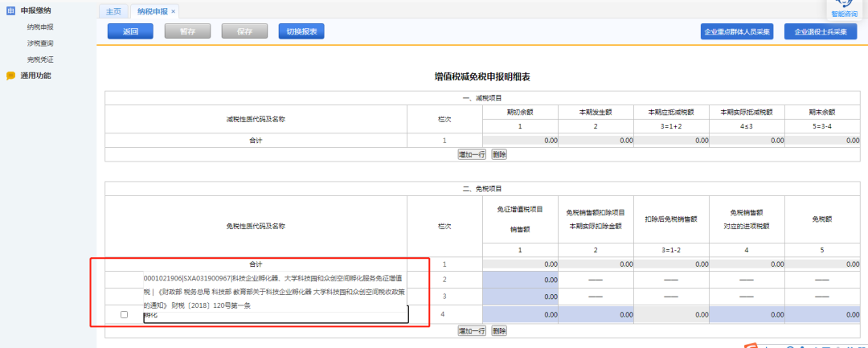Open 企业重点群体人员采集
The height and width of the screenshot is (348, 868).
[737, 31]
